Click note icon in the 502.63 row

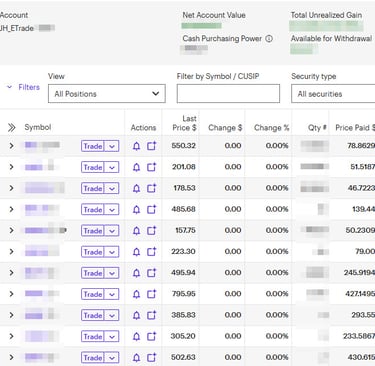tap(152, 358)
